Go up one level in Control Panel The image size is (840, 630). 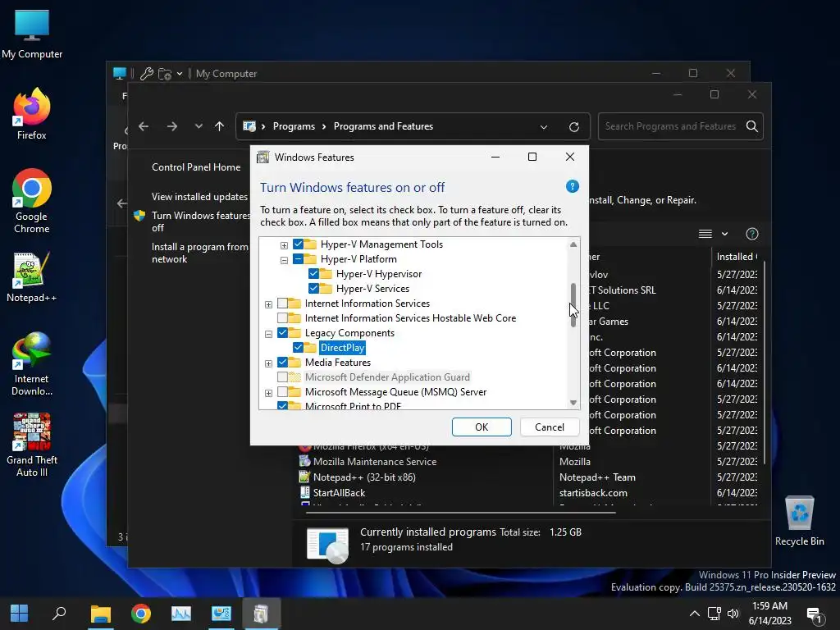219,126
